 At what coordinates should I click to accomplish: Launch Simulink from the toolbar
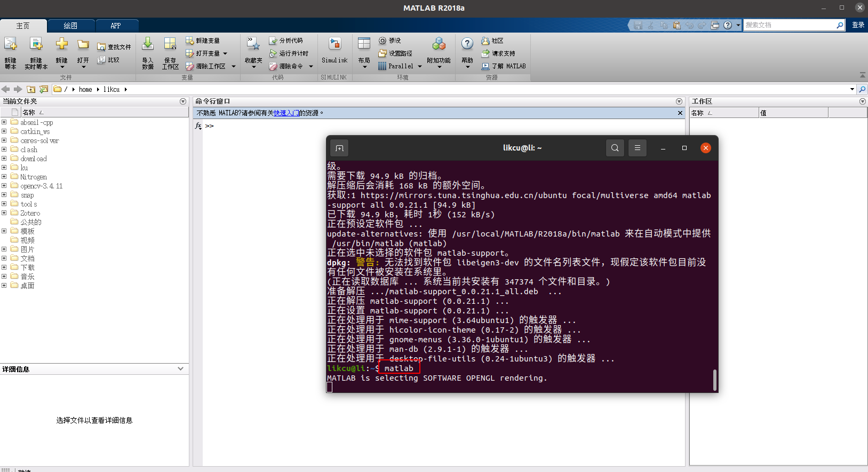[x=335, y=51]
